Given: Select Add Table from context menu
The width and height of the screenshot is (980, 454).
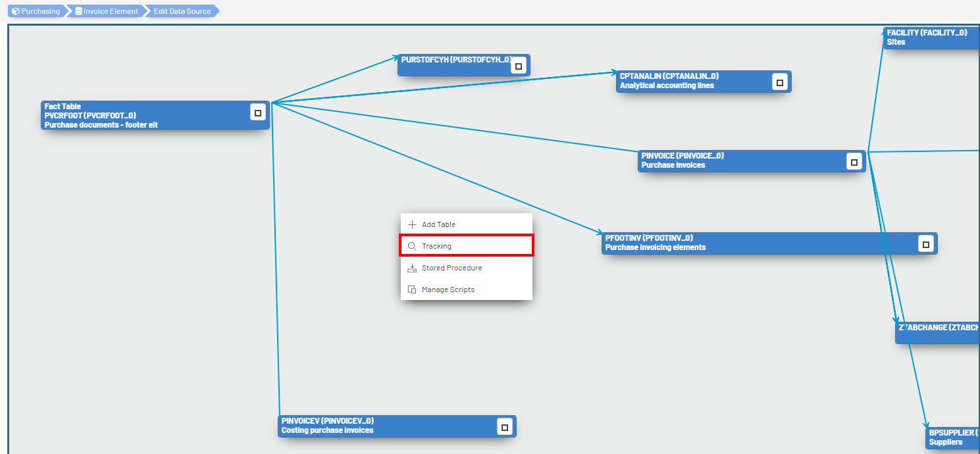Looking at the screenshot, I should click(x=438, y=224).
